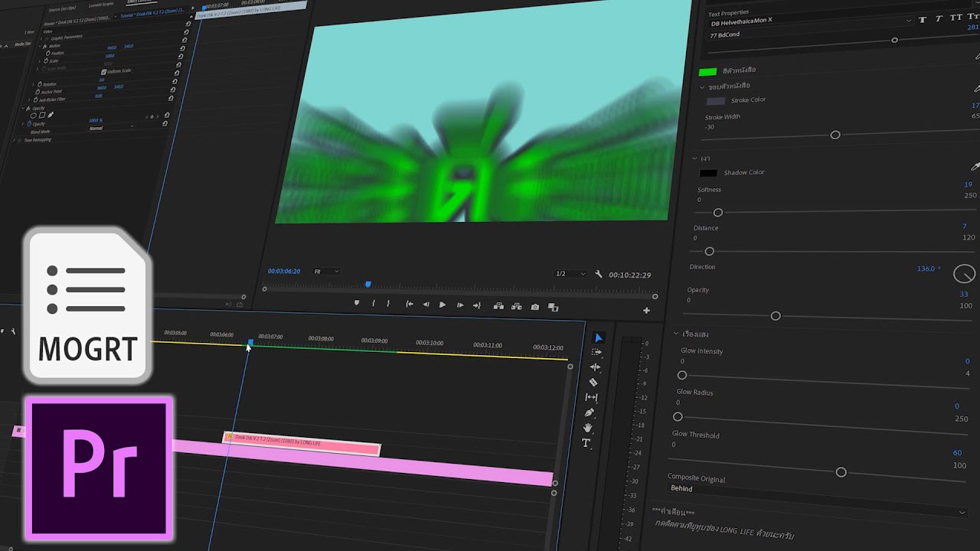Click Mark Out button
This screenshot has height=551, width=980.
pos(388,304)
